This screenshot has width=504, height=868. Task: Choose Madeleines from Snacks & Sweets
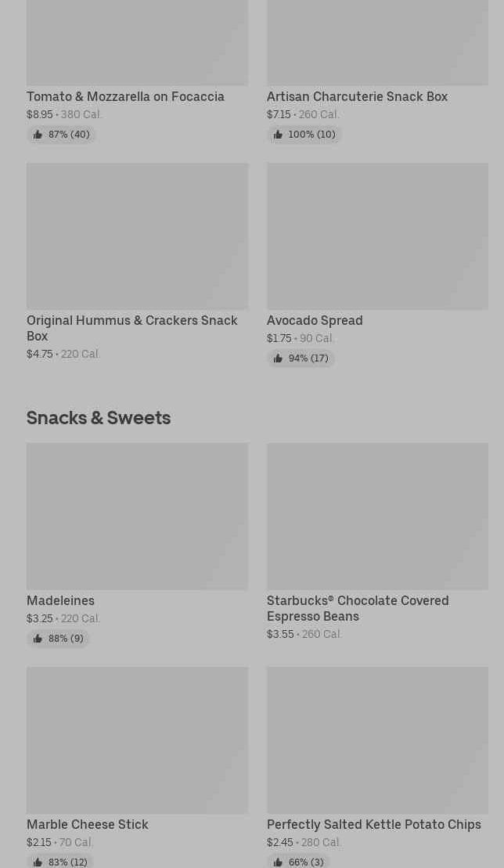click(60, 601)
